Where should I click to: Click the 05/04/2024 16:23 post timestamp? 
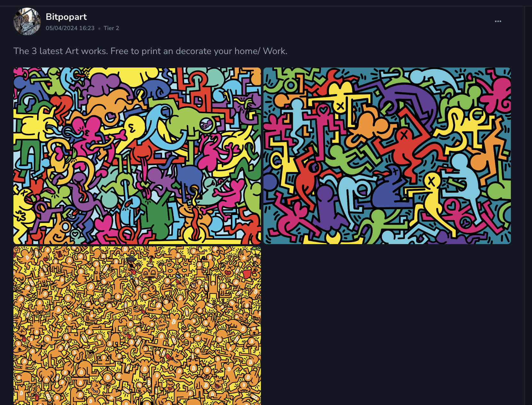pyautogui.click(x=70, y=28)
